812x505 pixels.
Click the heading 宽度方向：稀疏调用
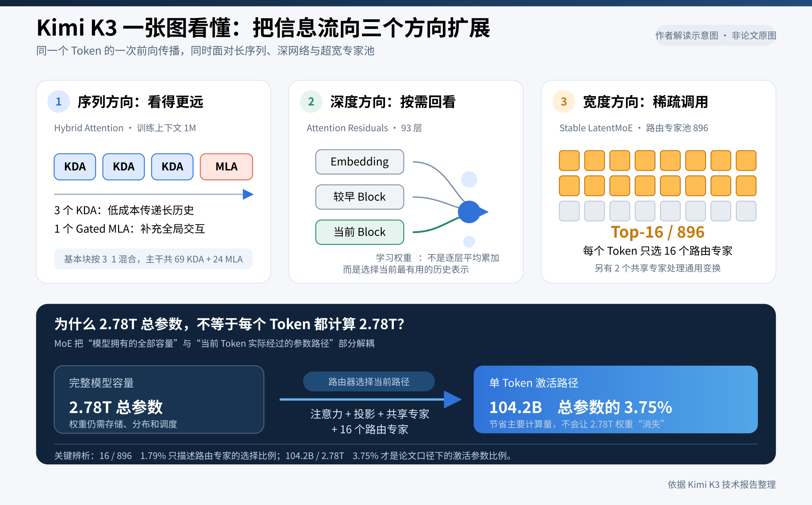pyautogui.click(x=646, y=102)
